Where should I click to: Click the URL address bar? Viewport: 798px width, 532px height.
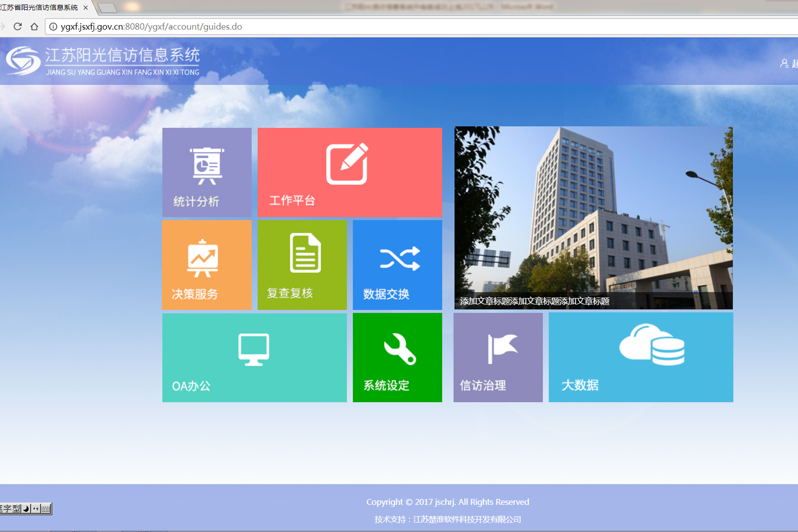coord(407,26)
